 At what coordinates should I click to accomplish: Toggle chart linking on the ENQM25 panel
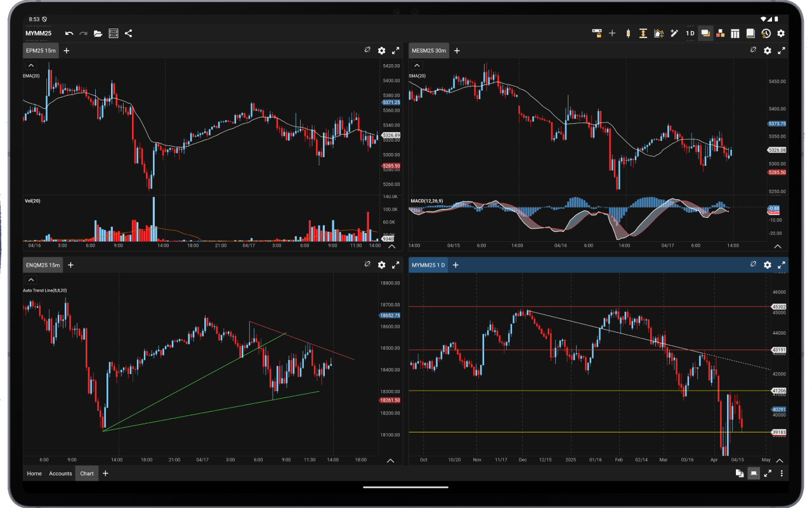click(367, 265)
